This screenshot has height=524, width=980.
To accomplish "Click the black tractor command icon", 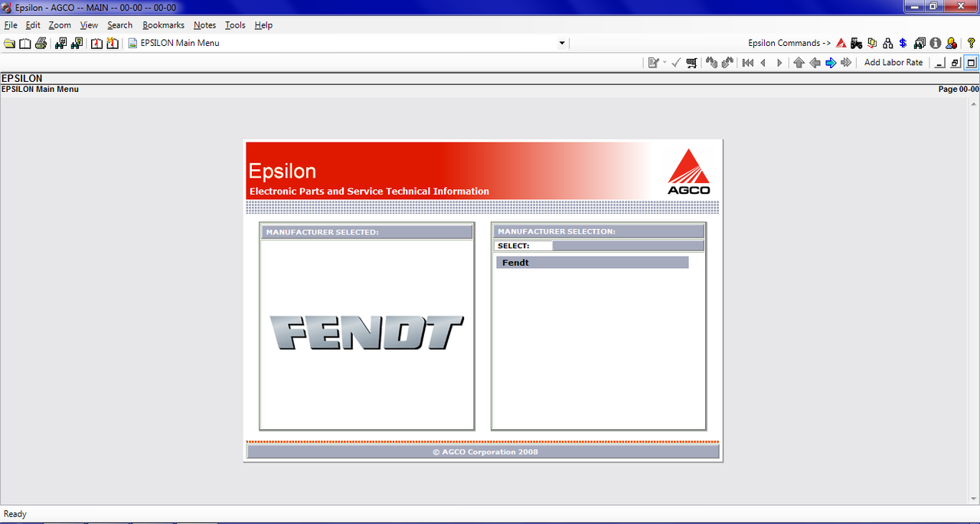I will (857, 44).
